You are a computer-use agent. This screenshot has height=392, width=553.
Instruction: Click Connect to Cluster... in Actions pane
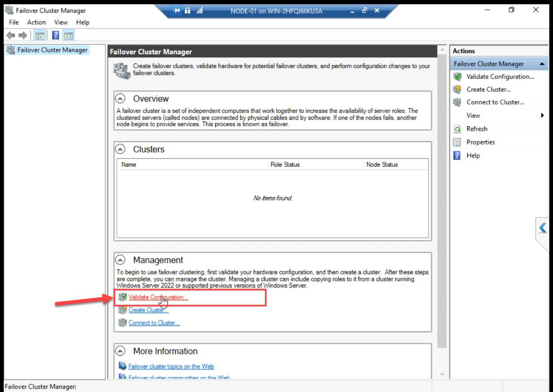[495, 102]
